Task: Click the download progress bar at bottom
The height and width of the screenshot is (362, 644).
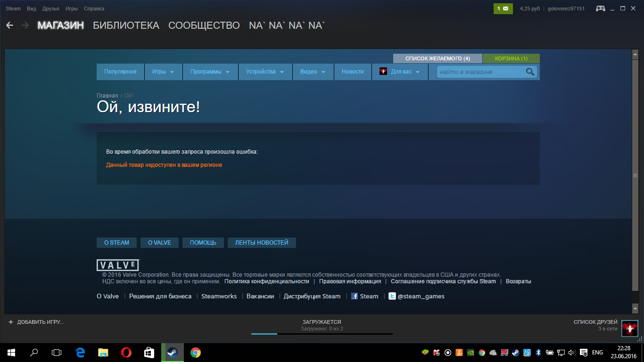Action: pos(322,334)
